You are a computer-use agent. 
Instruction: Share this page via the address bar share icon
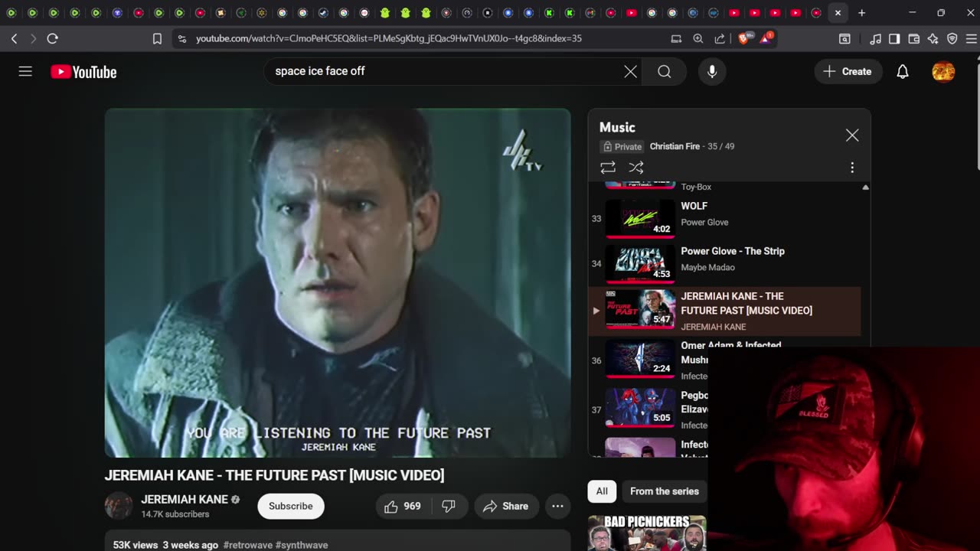tap(720, 38)
